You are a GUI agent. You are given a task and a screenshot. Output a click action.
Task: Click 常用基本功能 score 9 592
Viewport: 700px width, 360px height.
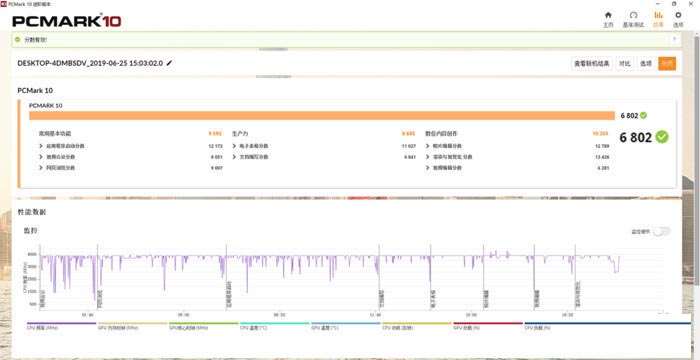(215, 134)
